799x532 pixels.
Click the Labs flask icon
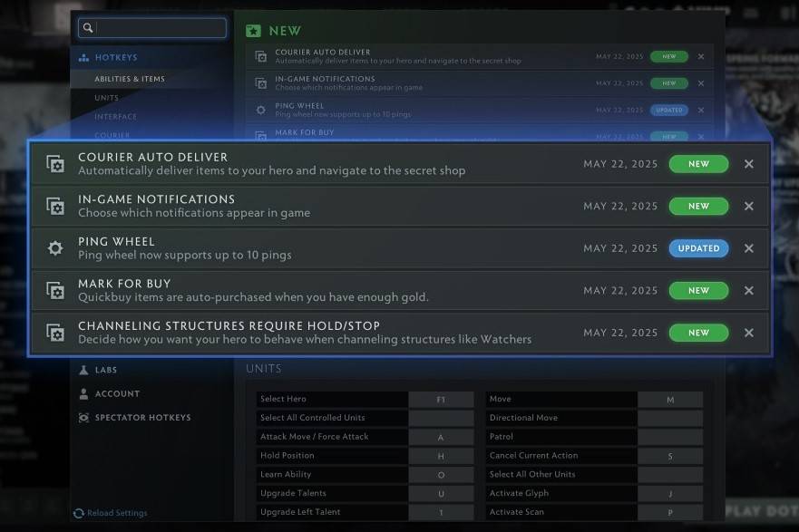(x=83, y=370)
